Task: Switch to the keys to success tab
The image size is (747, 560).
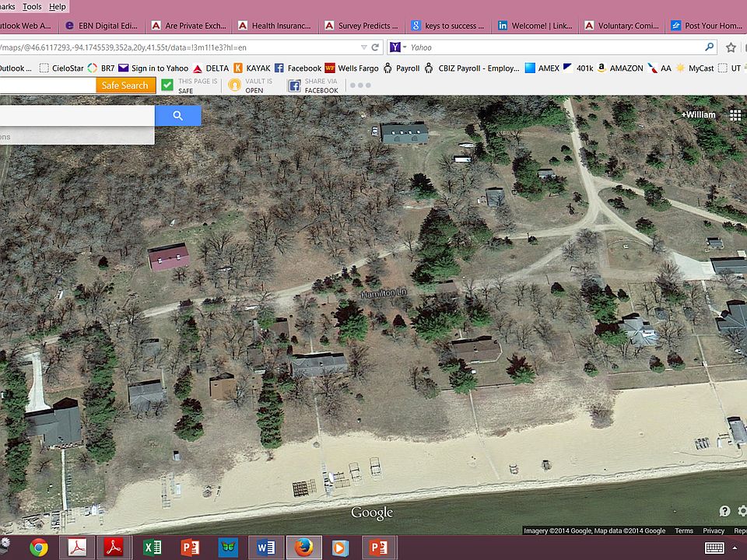Action: tap(448, 26)
